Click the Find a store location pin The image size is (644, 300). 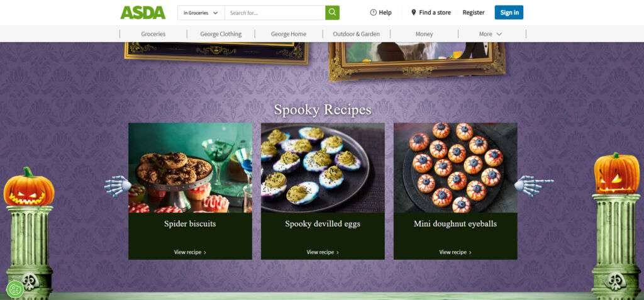coord(414,13)
